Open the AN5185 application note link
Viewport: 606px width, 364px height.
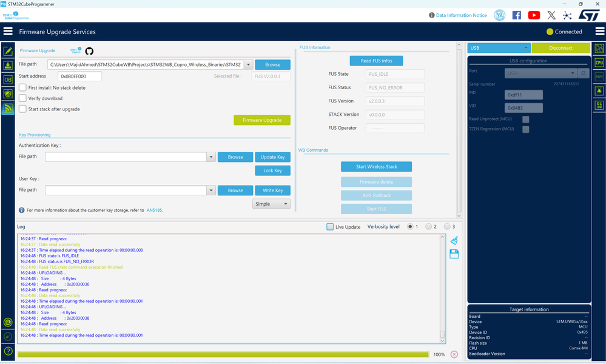pyautogui.click(x=155, y=210)
